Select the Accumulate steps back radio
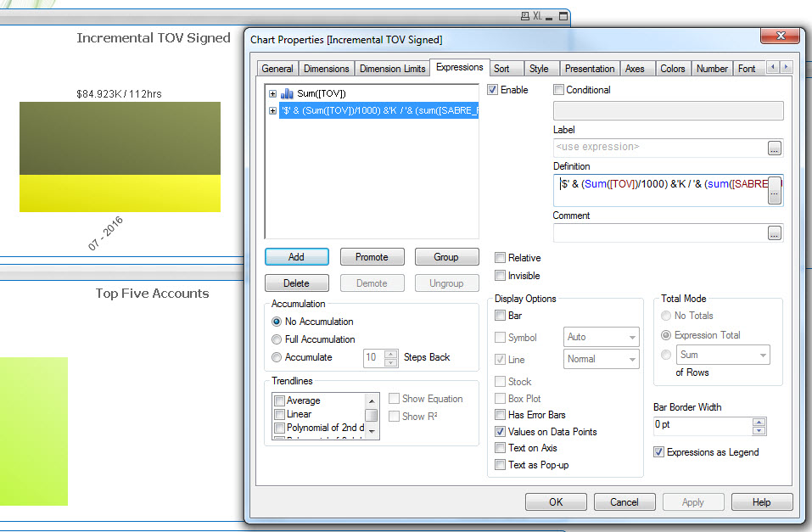This screenshot has width=812, height=532. pyautogui.click(x=277, y=357)
